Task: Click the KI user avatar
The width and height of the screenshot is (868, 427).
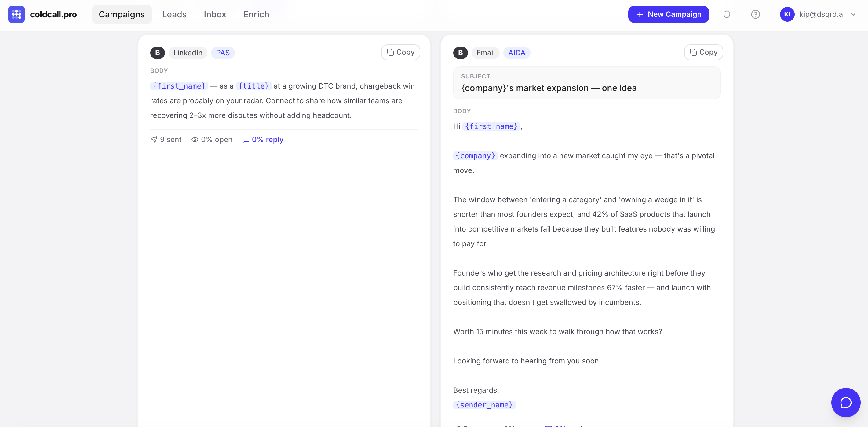Action: point(787,14)
